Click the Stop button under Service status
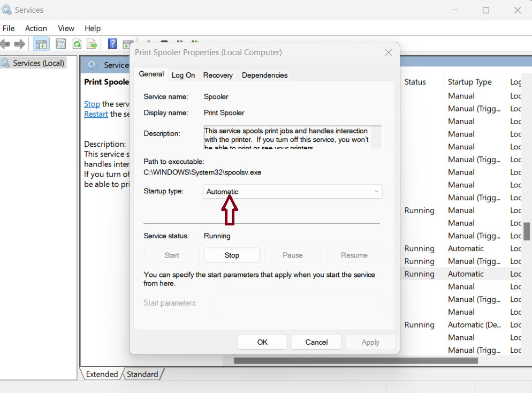 tap(232, 255)
